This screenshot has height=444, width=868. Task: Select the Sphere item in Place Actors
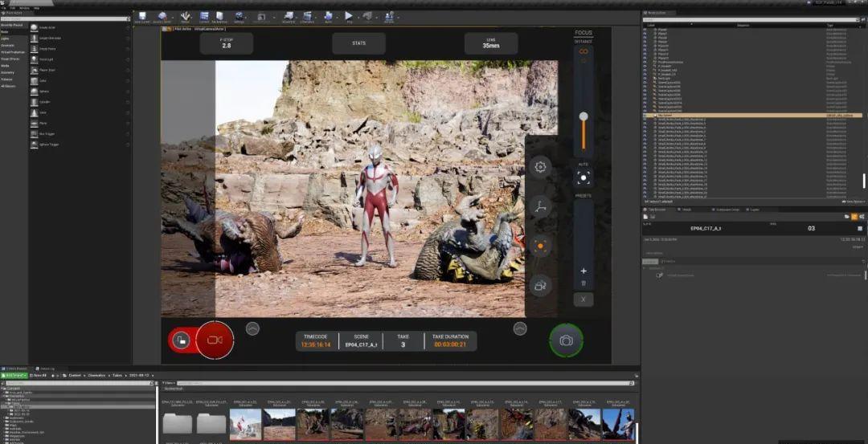80,92
